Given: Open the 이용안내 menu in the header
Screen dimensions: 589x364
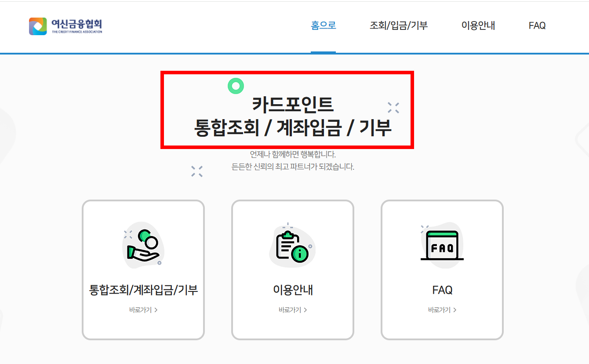Looking at the screenshot, I should 478,25.
